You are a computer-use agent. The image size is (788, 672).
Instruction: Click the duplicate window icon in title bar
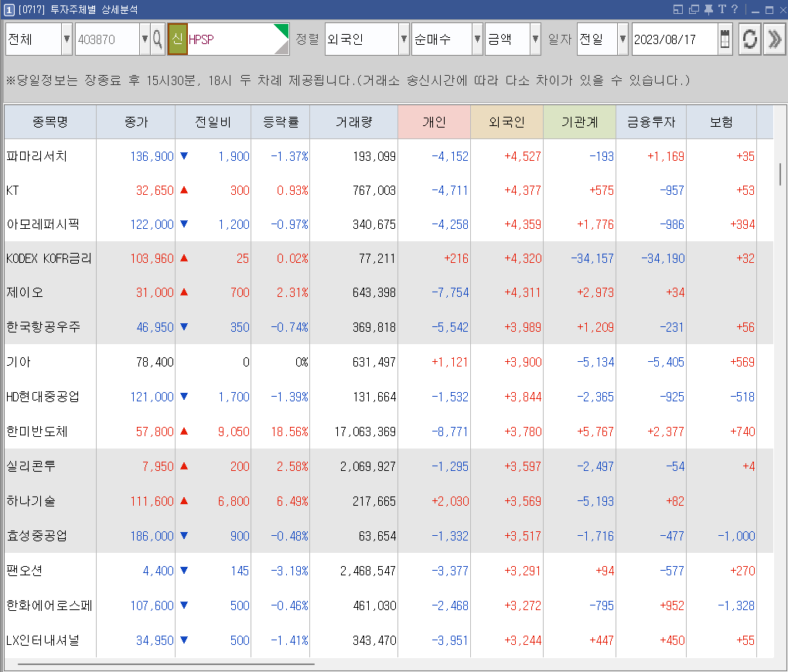(694, 9)
